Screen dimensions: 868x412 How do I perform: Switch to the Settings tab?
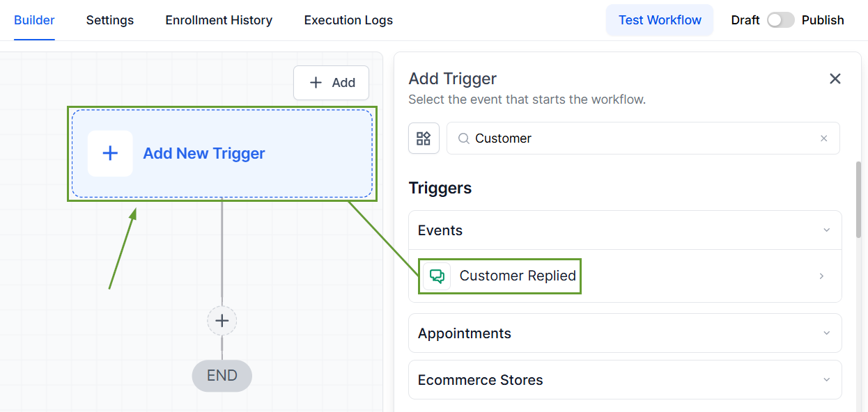click(110, 20)
